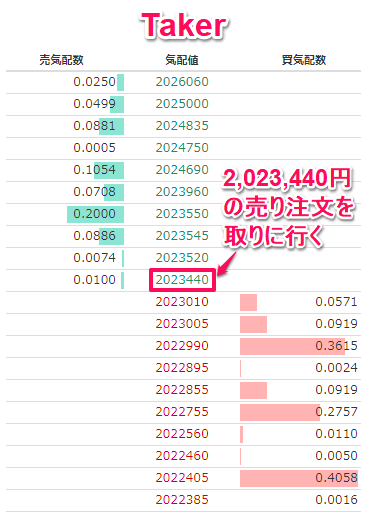
Task: Click the ask price 2024835 row
Action: click(182, 126)
